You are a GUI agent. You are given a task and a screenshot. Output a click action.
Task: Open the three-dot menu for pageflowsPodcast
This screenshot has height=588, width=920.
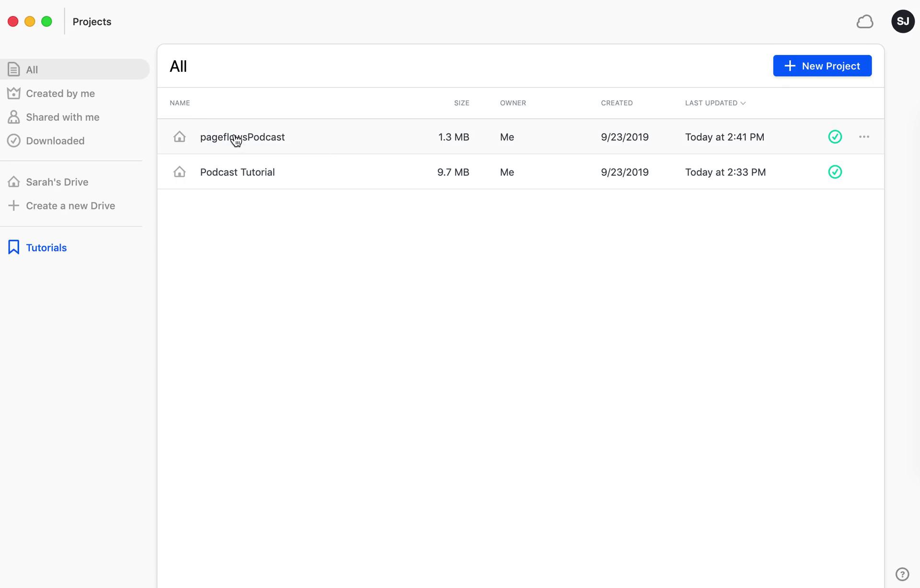(864, 136)
